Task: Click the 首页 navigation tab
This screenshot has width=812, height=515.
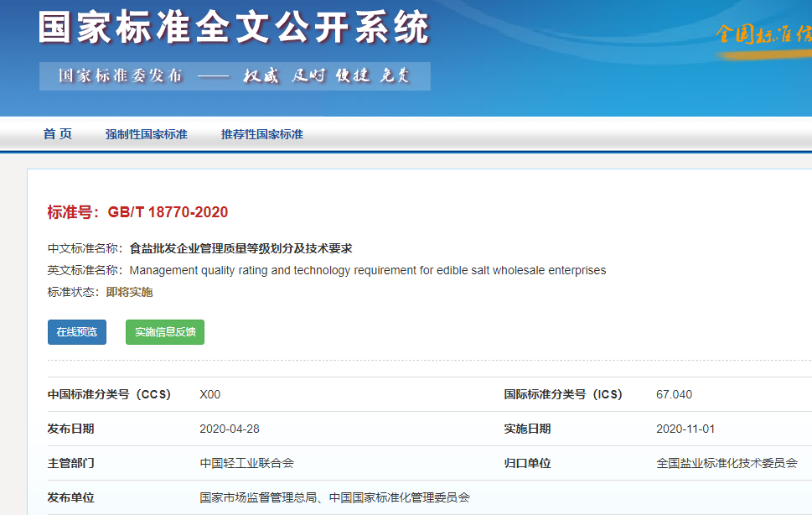Action: point(58,134)
